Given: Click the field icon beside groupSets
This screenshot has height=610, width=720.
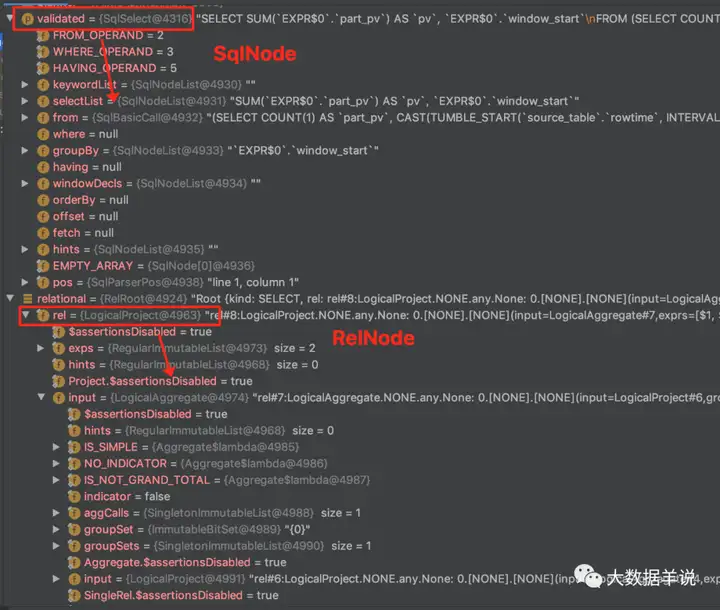Looking at the screenshot, I should (74, 546).
